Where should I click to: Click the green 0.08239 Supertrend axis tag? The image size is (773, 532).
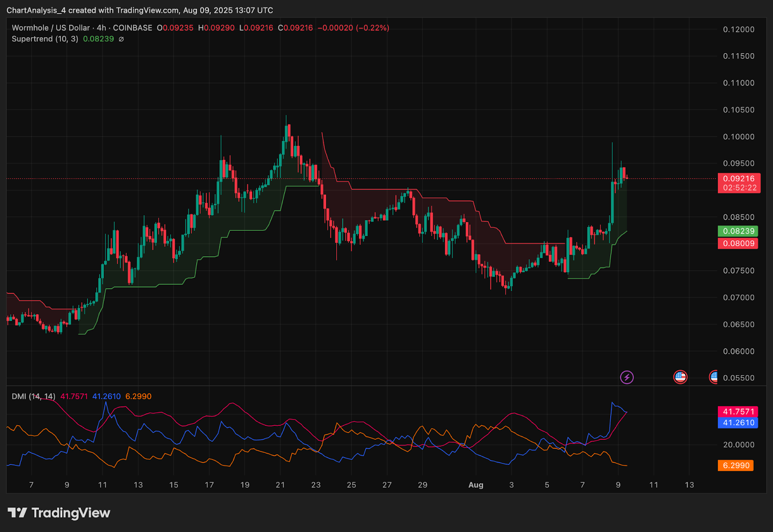click(738, 231)
